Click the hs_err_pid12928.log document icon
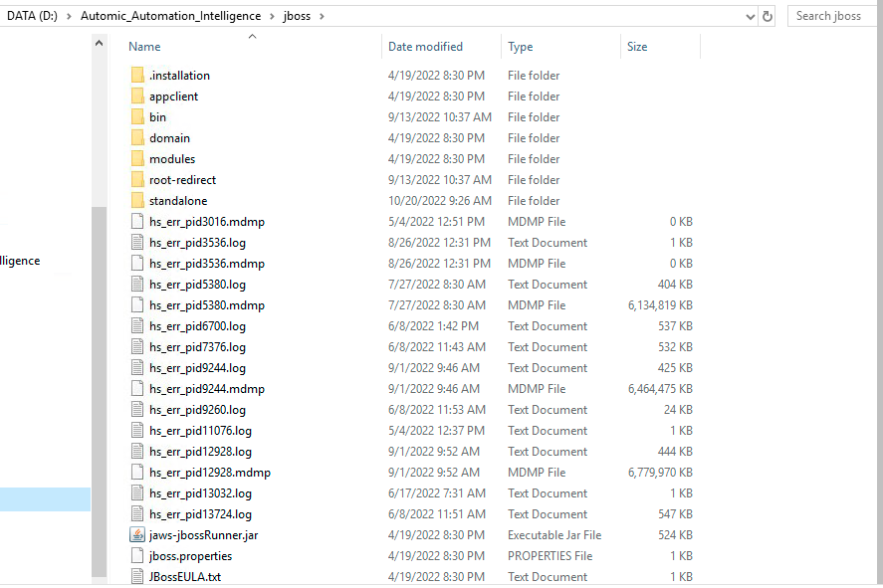This screenshot has width=883, height=588. point(137,452)
